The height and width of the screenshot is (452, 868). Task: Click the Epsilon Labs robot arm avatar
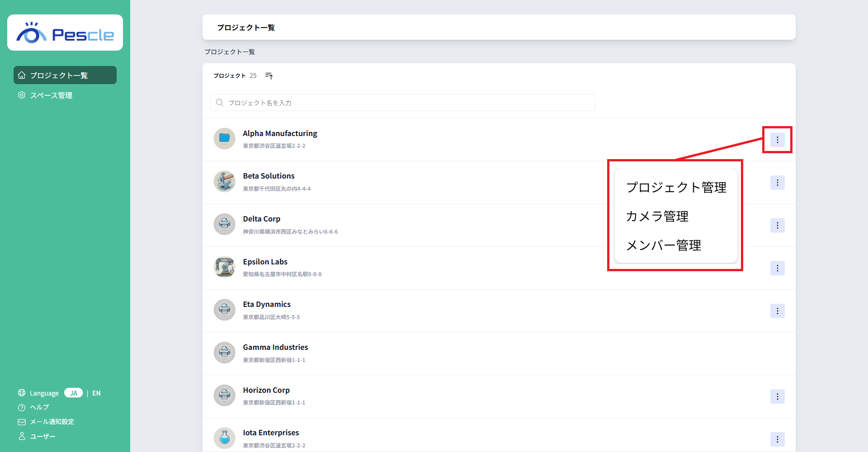pos(224,267)
